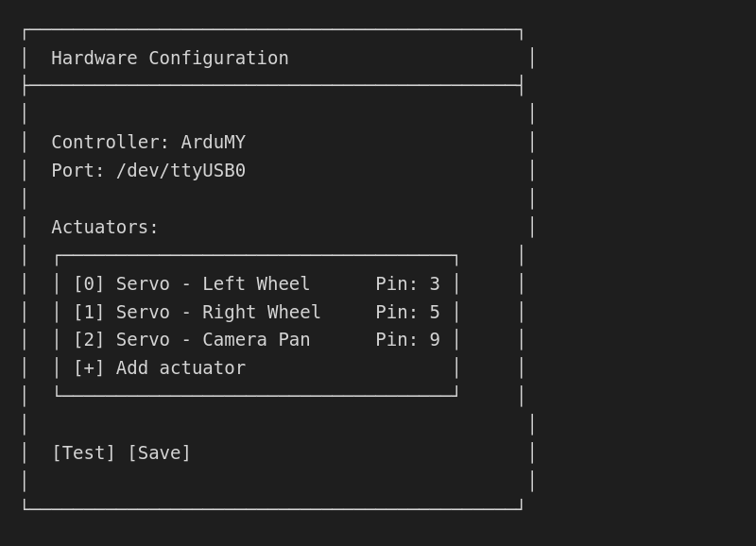756x546 pixels.
Task: Click the [Save] button
Action: click(160, 452)
